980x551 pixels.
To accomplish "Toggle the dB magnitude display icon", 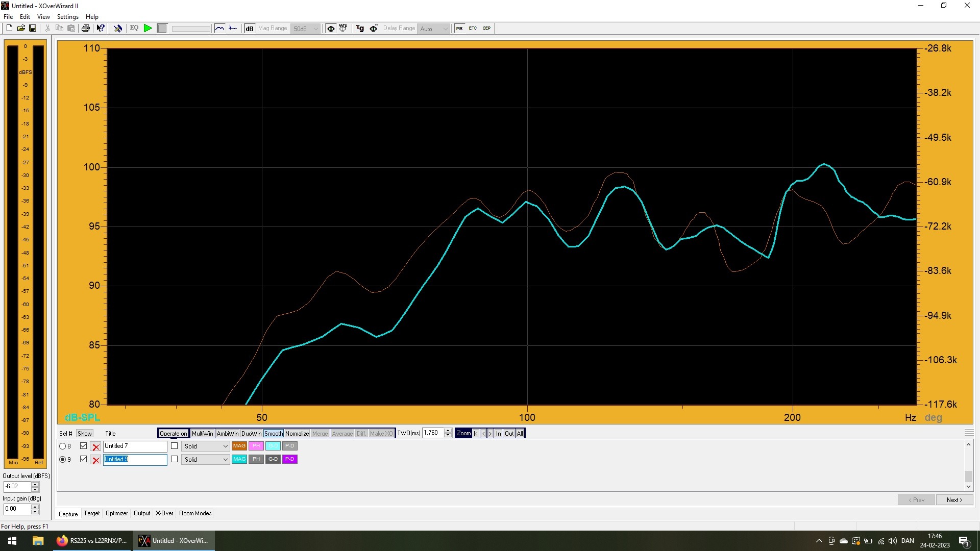I will (250, 29).
